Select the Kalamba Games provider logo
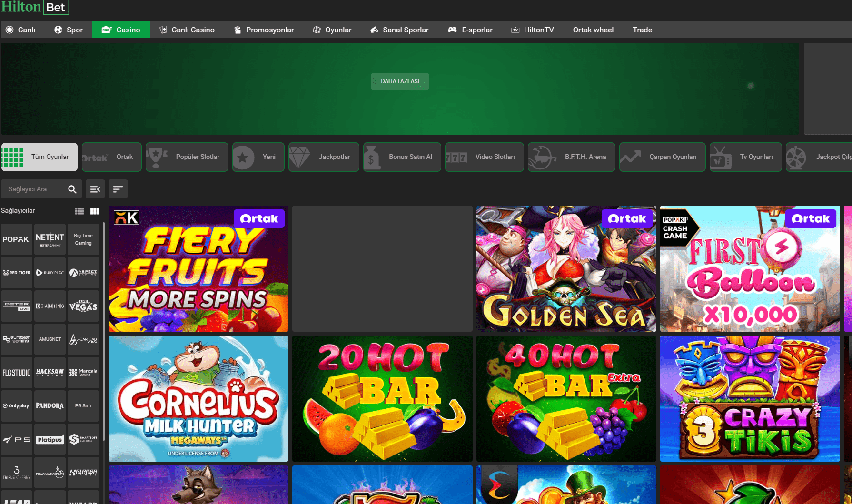This screenshot has height=504, width=852. pyautogui.click(x=83, y=473)
